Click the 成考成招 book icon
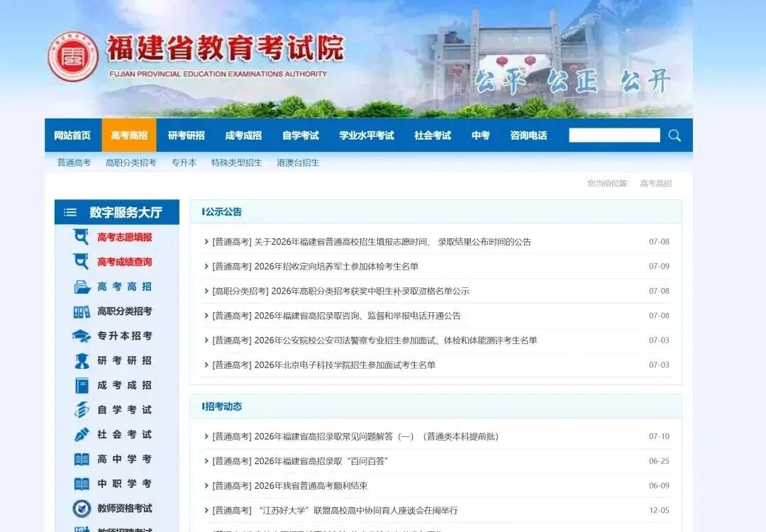 pyautogui.click(x=82, y=385)
